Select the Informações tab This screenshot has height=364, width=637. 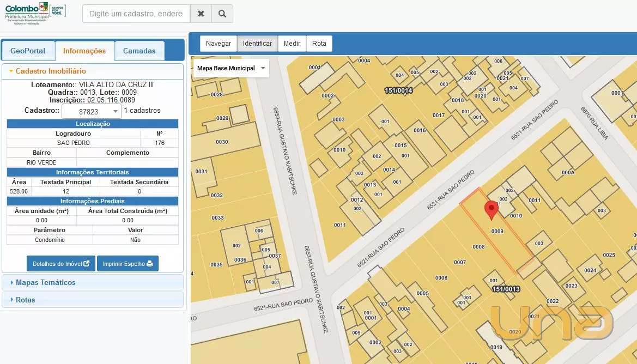(x=84, y=51)
